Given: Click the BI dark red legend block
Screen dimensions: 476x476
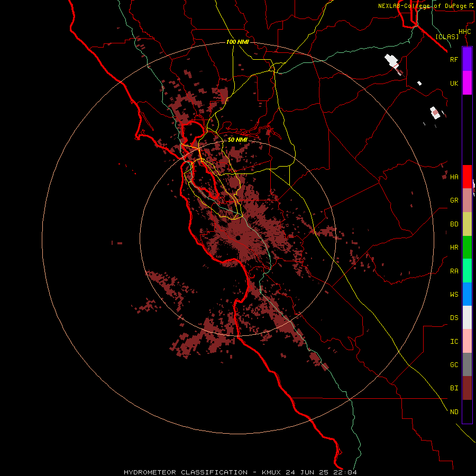Looking at the screenshot, I should pyautogui.click(x=467, y=388).
